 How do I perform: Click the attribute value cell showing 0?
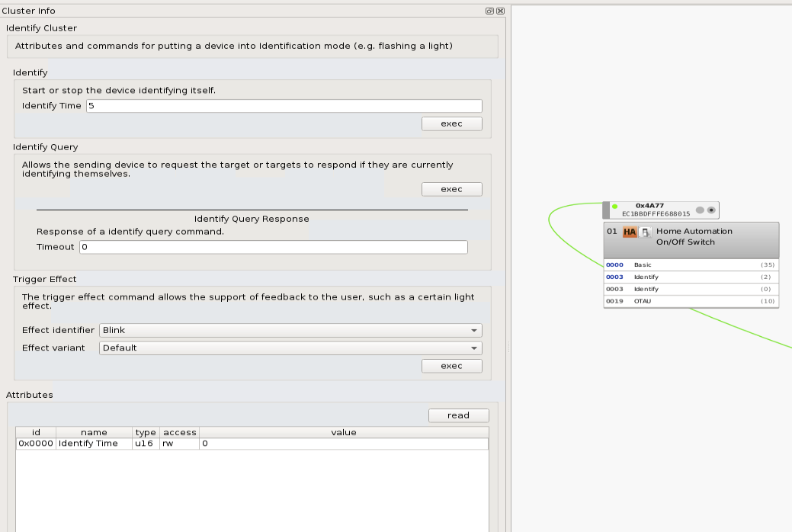pyautogui.click(x=344, y=444)
